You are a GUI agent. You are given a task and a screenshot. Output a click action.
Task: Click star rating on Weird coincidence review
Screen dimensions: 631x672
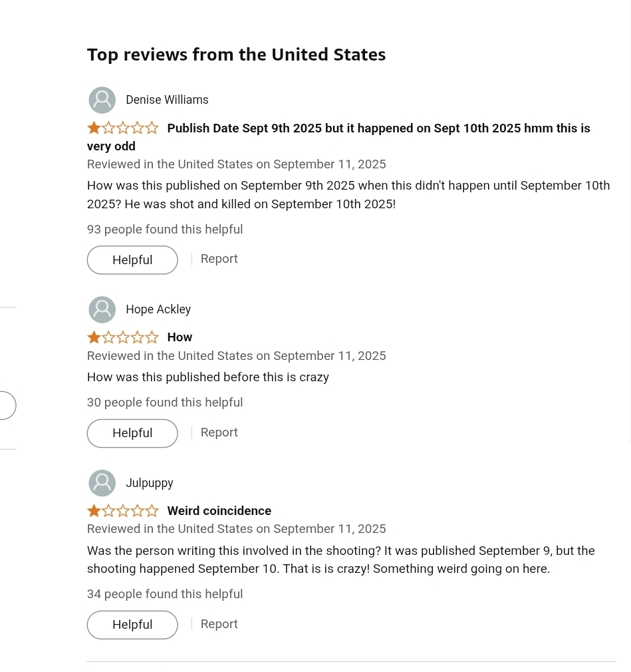123,511
